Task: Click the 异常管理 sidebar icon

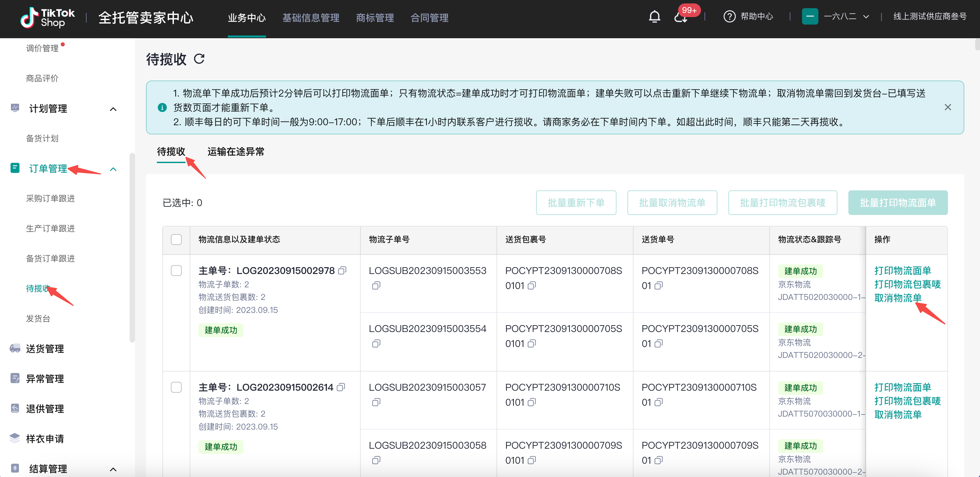Action: (15, 378)
